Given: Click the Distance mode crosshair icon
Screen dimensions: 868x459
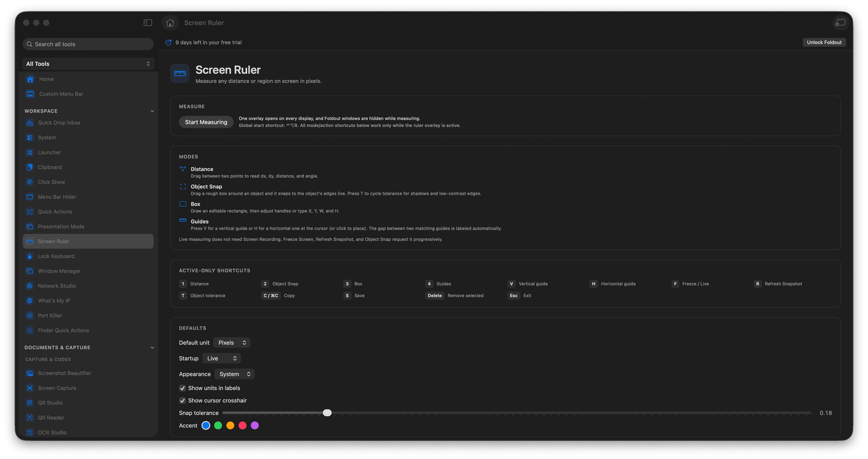Looking at the screenshot, I should coord(183,169).
